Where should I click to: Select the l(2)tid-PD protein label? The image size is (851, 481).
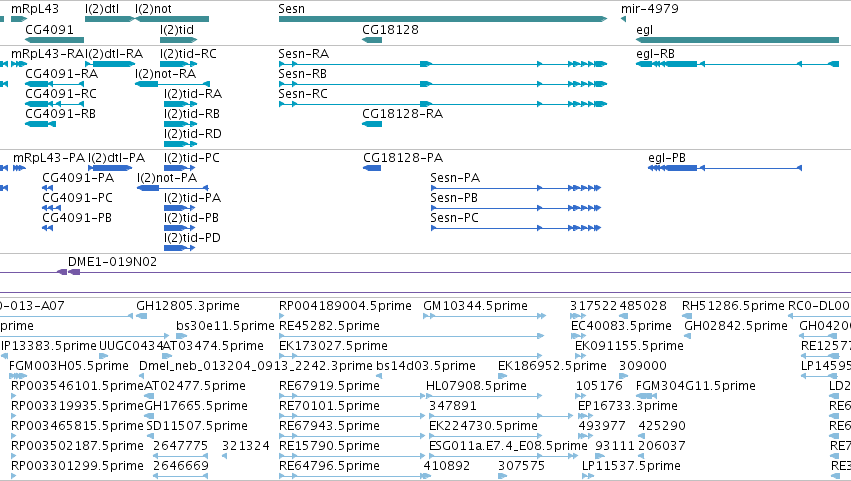[x=192, y=238]
